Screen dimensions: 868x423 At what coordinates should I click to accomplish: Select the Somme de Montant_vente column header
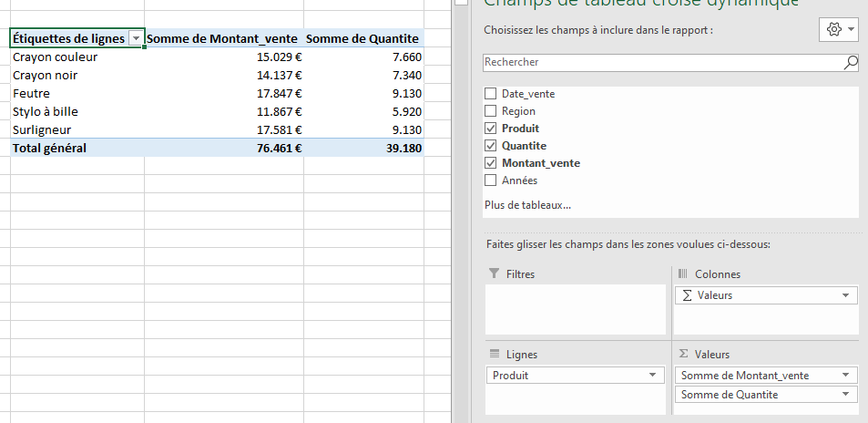pyautogui.click(x=223, y=38)
